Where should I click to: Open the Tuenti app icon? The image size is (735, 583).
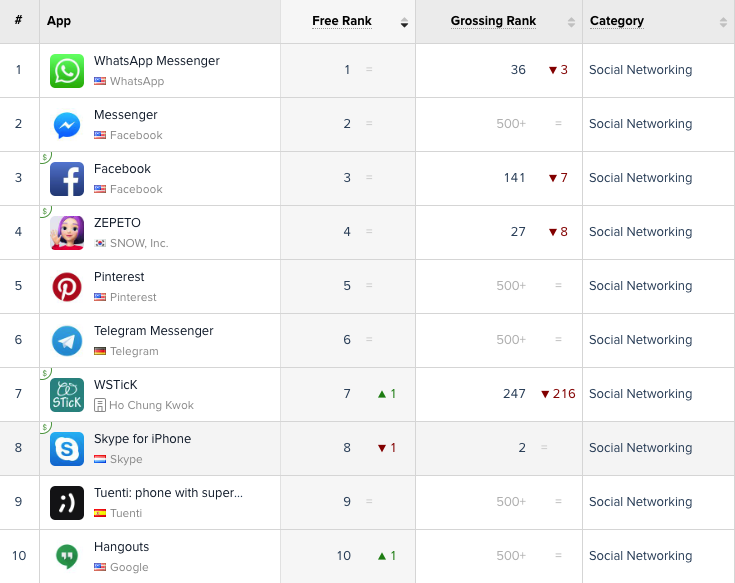67,503
